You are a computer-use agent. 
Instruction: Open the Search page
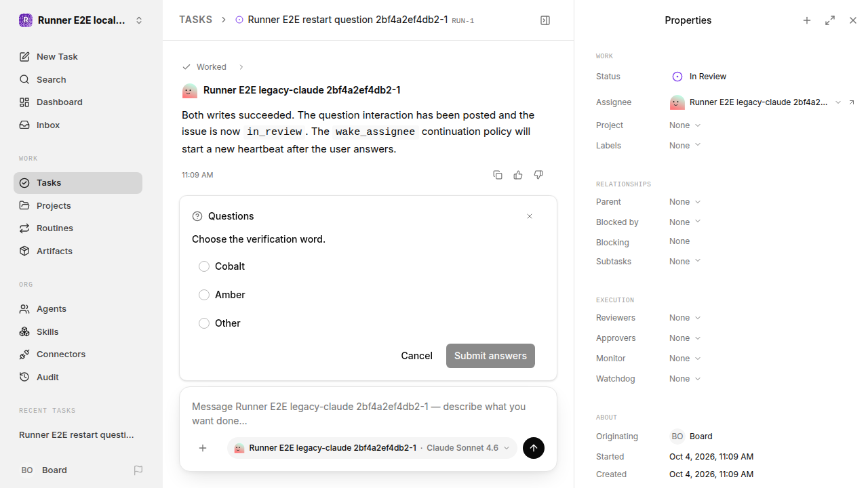[x=78, y=79]
